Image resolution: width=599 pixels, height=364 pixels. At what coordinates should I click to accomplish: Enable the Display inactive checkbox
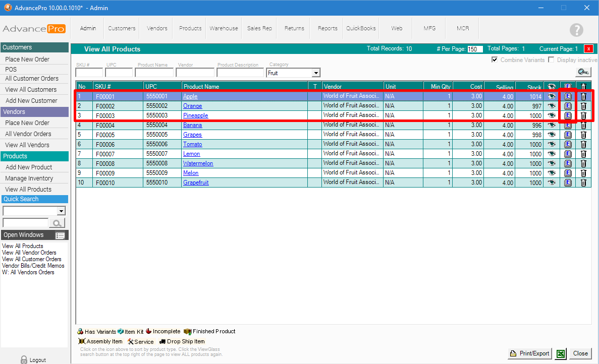551,60
